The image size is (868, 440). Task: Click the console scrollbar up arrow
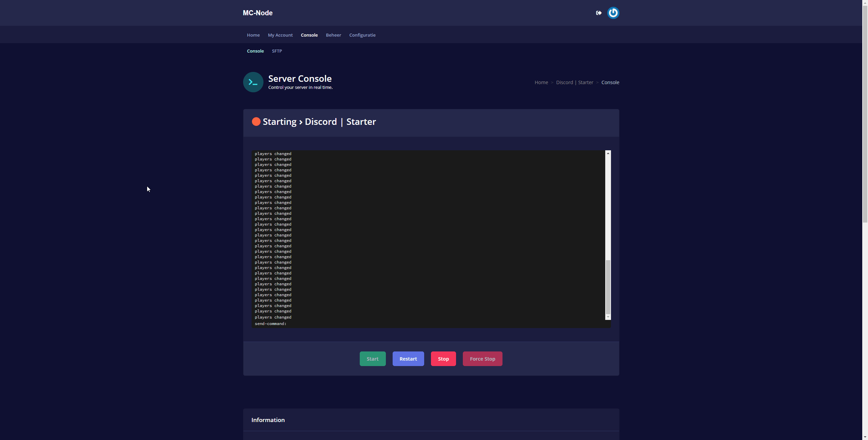[x=608, y=153]
